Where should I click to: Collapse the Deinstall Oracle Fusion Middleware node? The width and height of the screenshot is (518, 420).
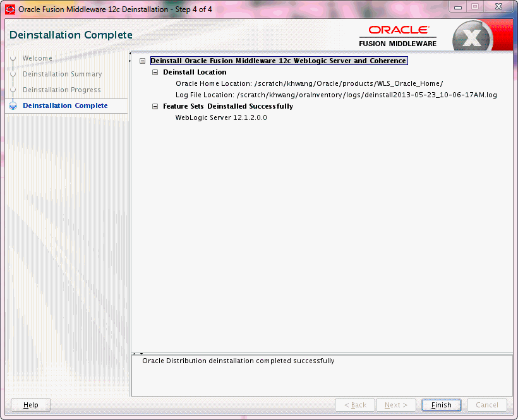(142, 61)
